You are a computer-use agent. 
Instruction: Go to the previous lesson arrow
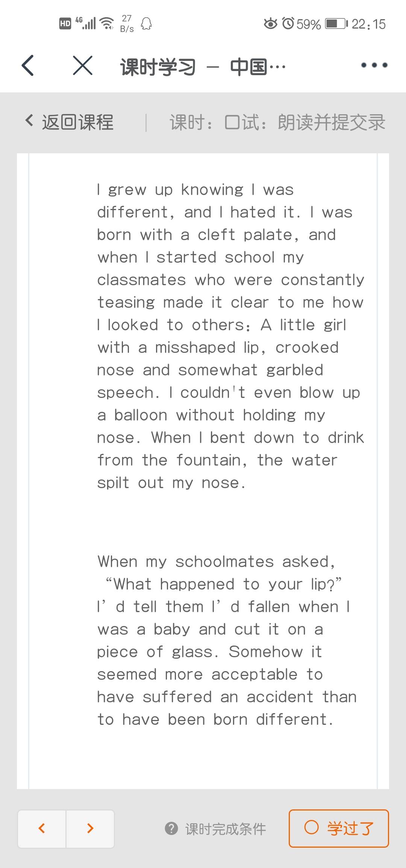42,828
